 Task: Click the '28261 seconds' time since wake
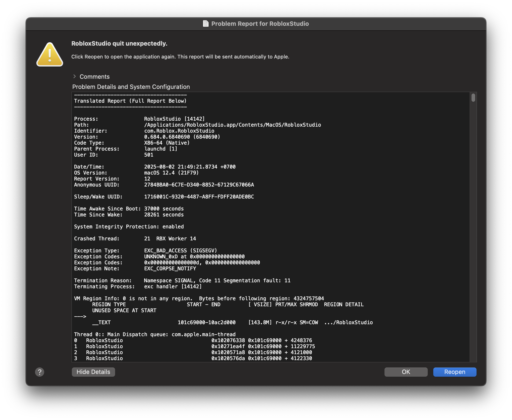pos(164,215)
